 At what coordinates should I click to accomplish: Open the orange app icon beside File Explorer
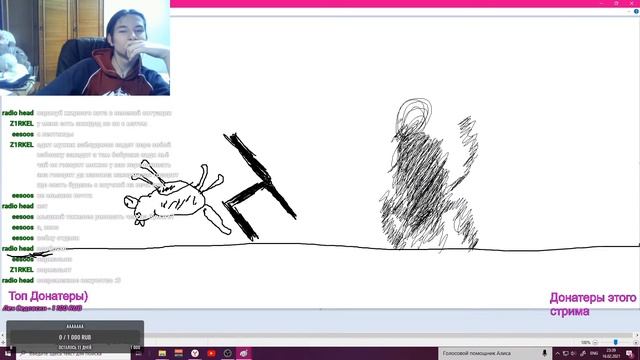(178, 353)
